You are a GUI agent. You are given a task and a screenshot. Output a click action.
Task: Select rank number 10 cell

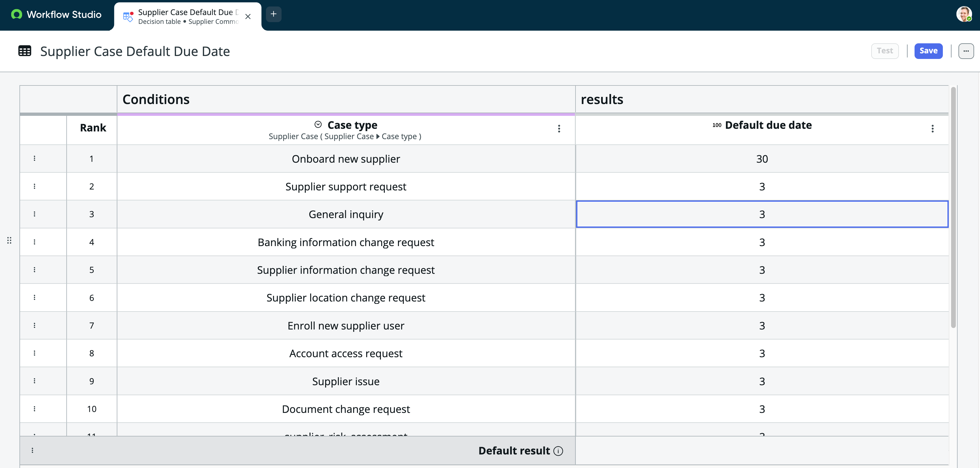[92, 409]
